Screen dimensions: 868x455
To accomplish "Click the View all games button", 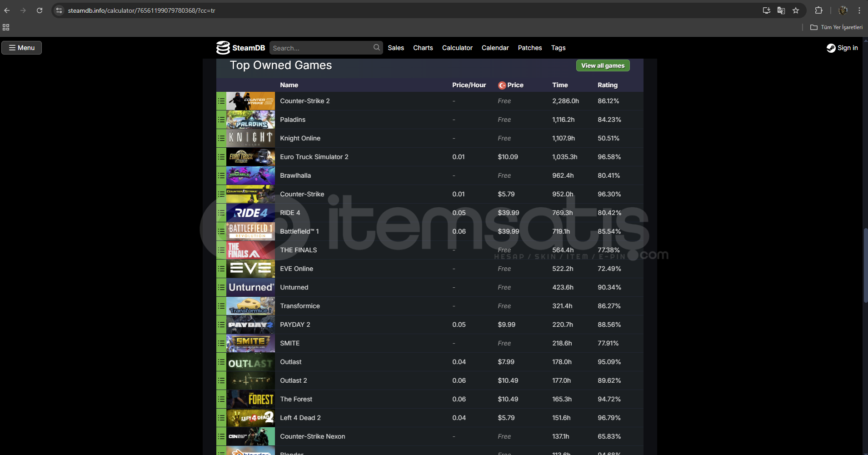I will pyautogui.click(x=603, y=65).
